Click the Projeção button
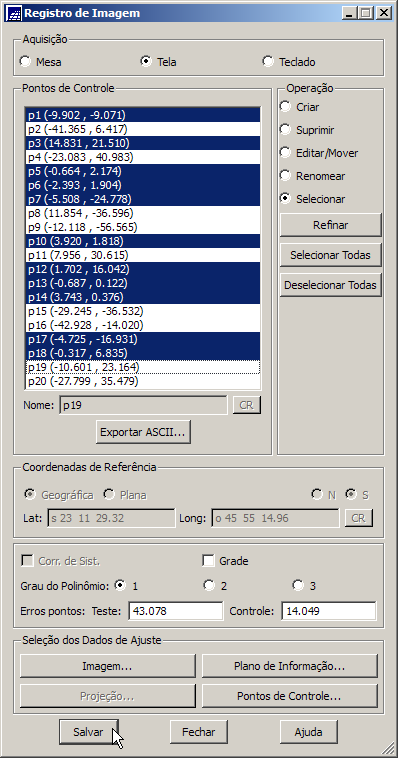The image size is (398, 758). pos(108,696)
